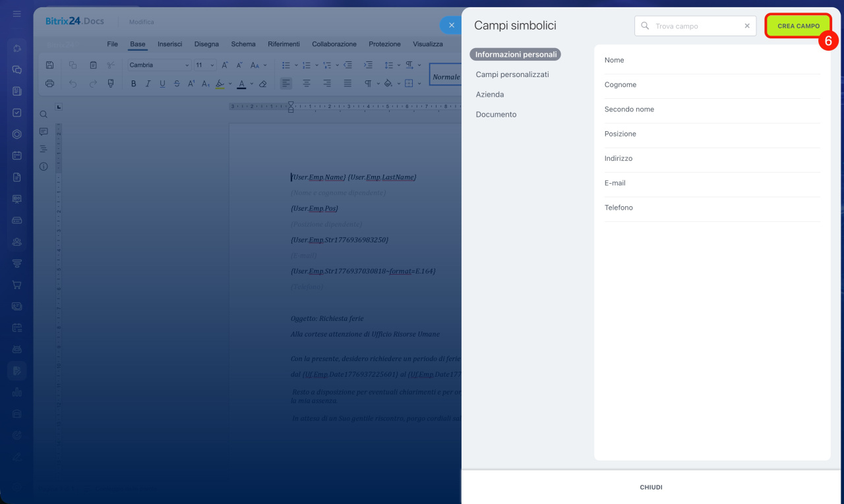Open the Inserisci menu tab
Viewport: 844px width, 504px height.
pyautogui.click(x=169, y=44)
